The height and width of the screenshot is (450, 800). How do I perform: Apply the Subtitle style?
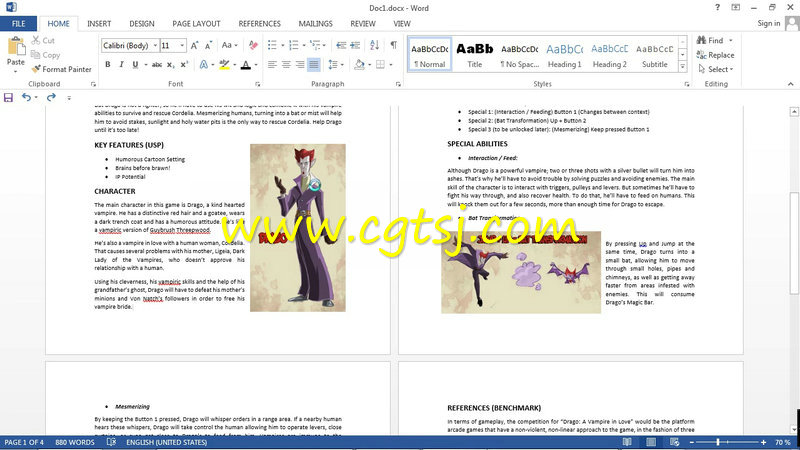655,54
